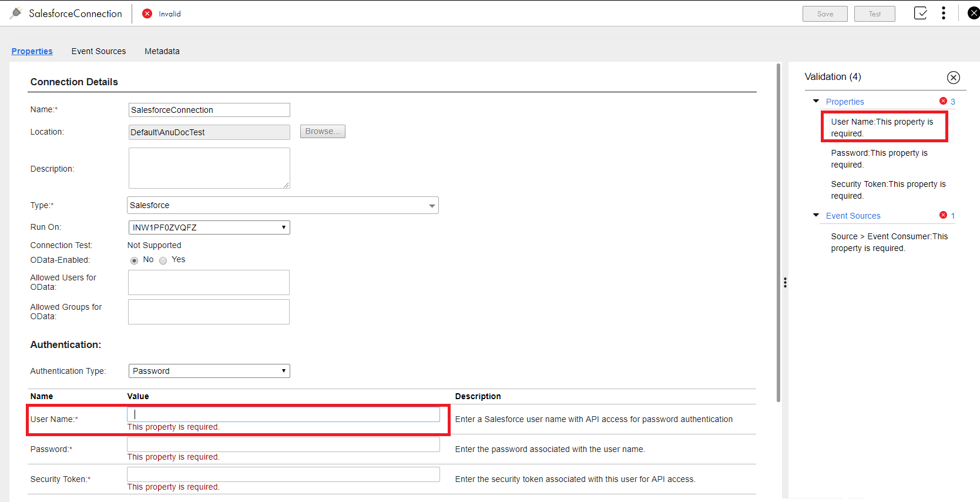Screen dimensions: 980x502
Task: Click the Event Sources error count icon
Action: [x=943, y=215]
